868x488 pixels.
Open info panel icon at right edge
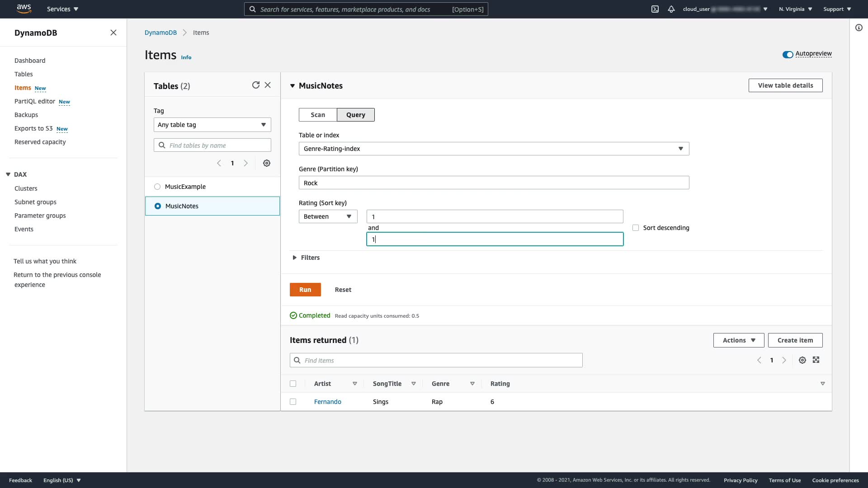(859, 28)
